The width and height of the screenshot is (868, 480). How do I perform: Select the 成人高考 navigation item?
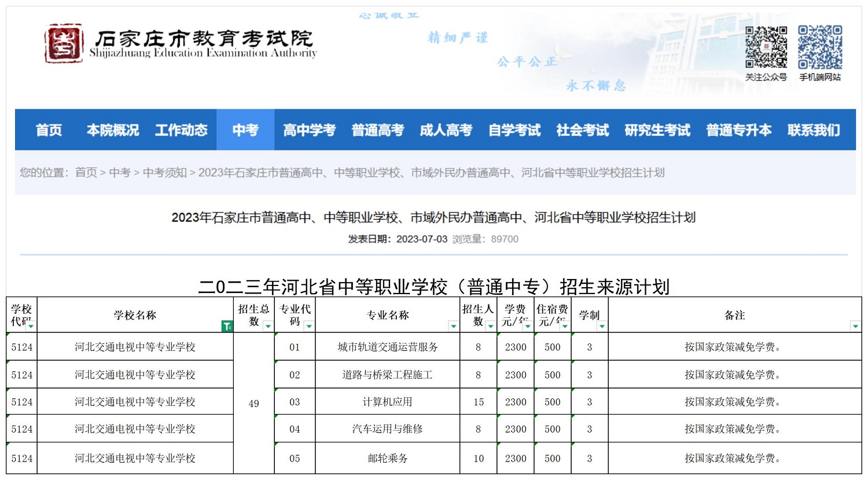click(x=446, y=130)
